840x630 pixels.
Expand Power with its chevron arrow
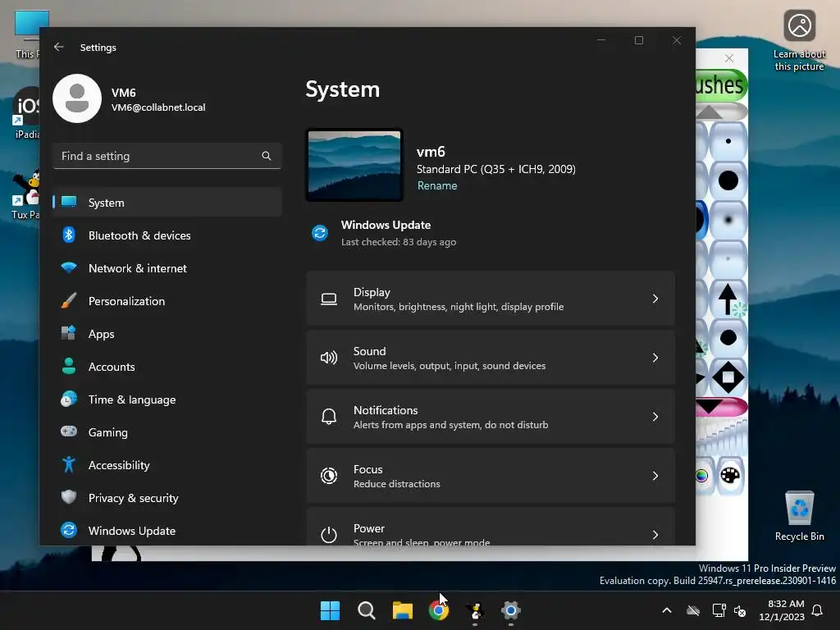pos(655,534)
